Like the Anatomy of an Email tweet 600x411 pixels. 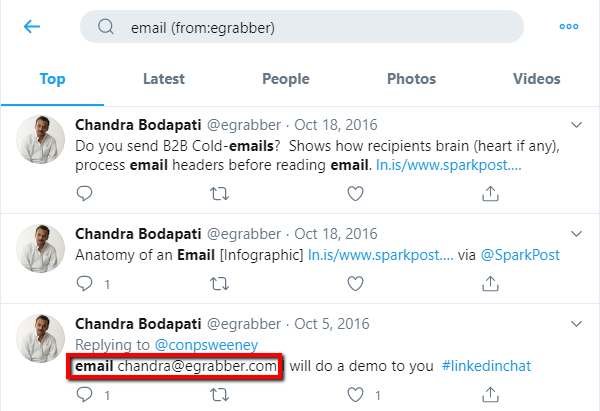355,284
